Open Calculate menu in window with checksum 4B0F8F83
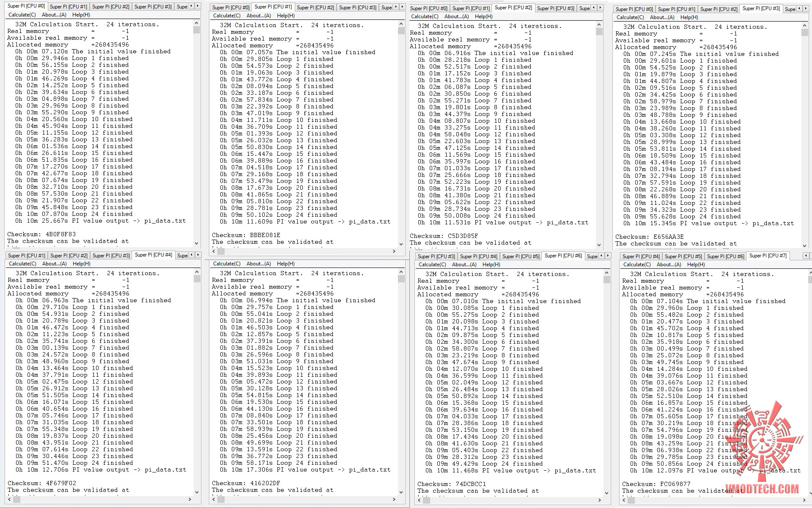 22,15
